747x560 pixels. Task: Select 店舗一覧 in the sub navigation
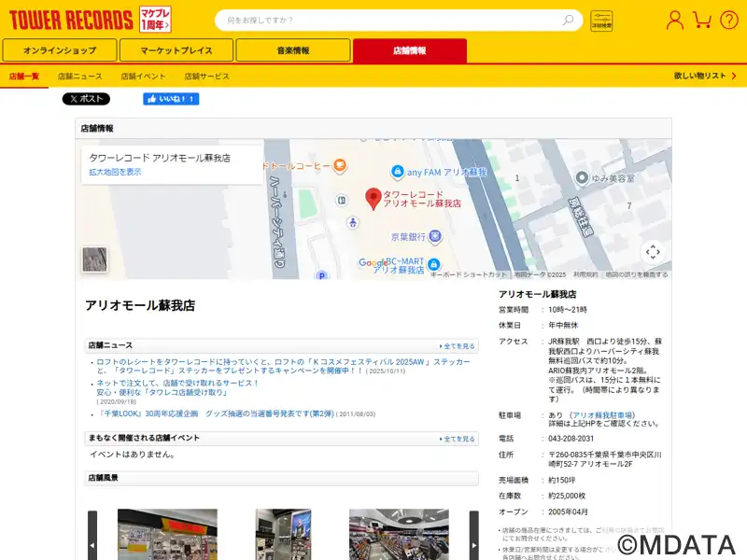click(24, 77)
